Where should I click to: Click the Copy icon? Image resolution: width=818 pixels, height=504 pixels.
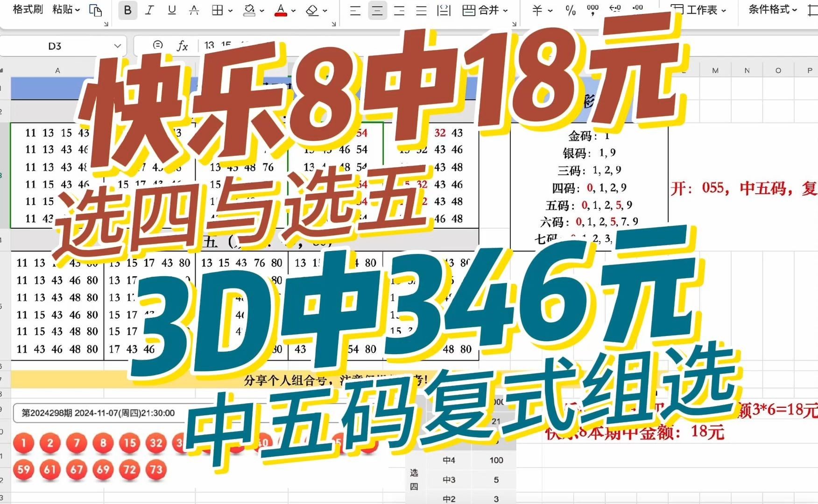coord(95,10)
